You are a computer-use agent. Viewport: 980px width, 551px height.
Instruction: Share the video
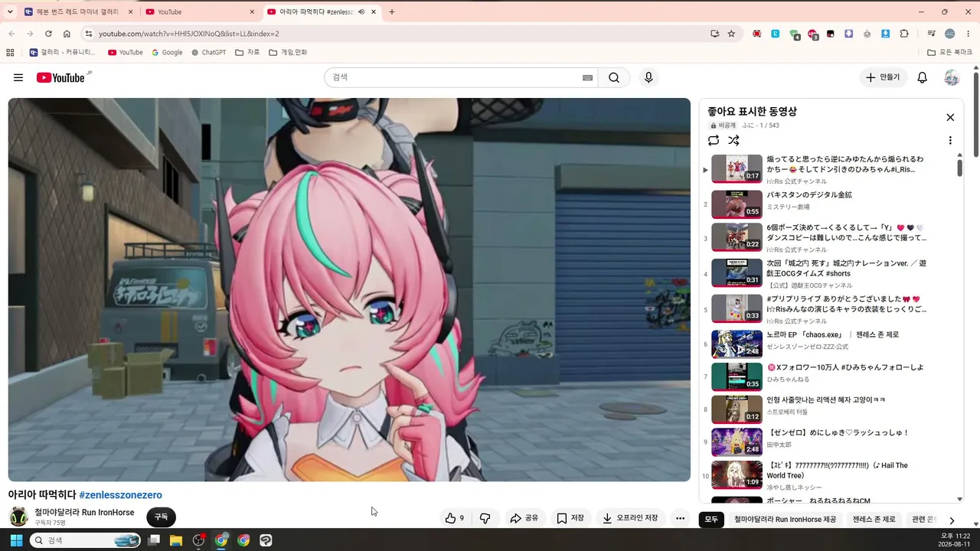pyautogui.click(x=524, y=518)
